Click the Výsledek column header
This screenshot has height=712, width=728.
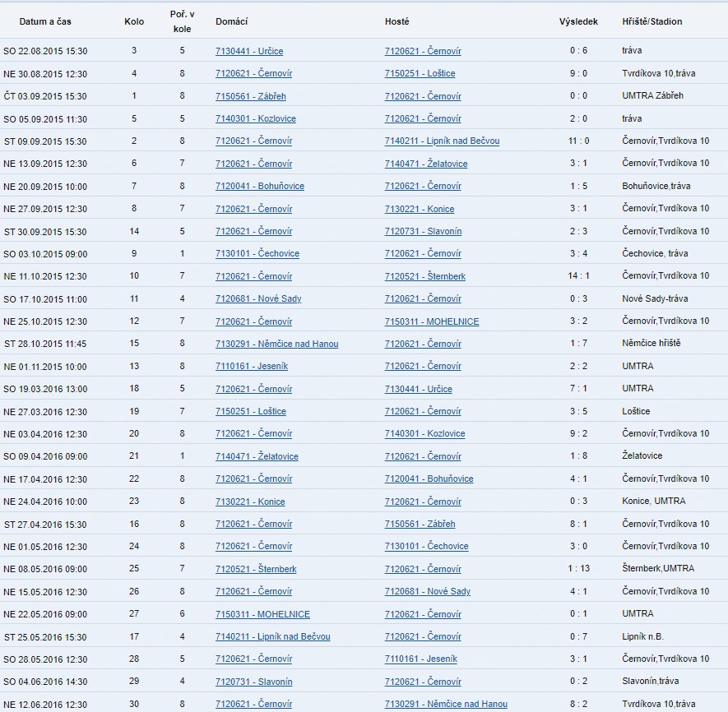578,21
